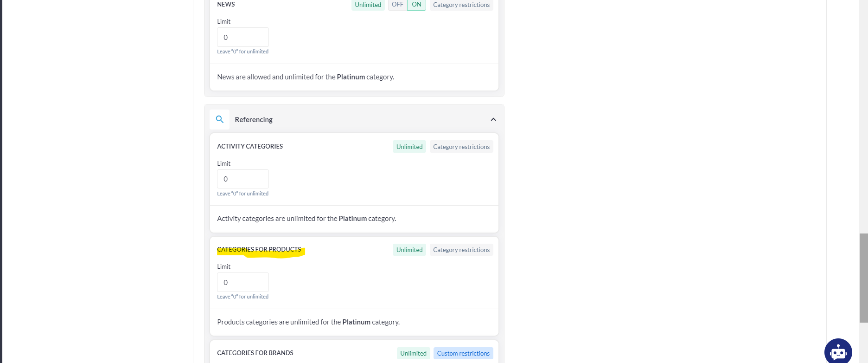Click the Referencing section title

coord(254,119)
